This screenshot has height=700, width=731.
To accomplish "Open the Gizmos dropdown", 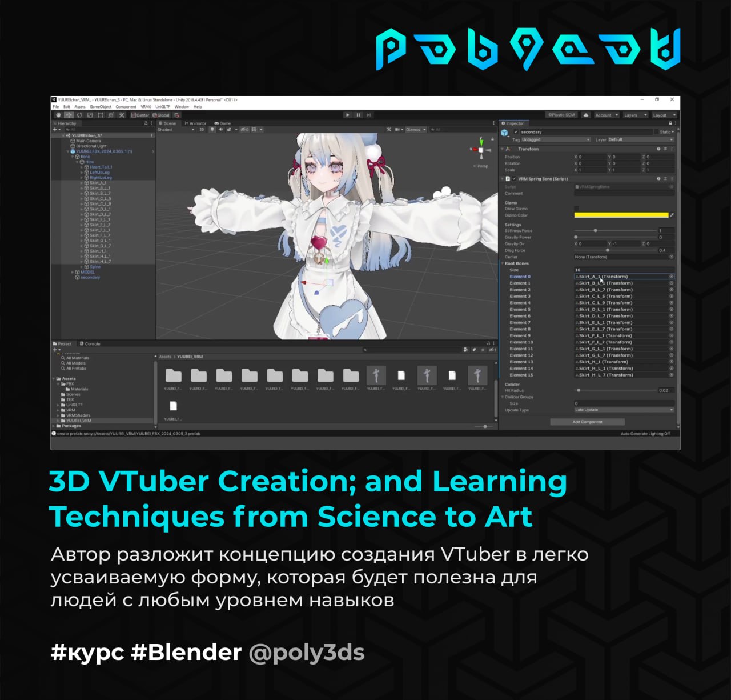I will [x=416, y=130].
